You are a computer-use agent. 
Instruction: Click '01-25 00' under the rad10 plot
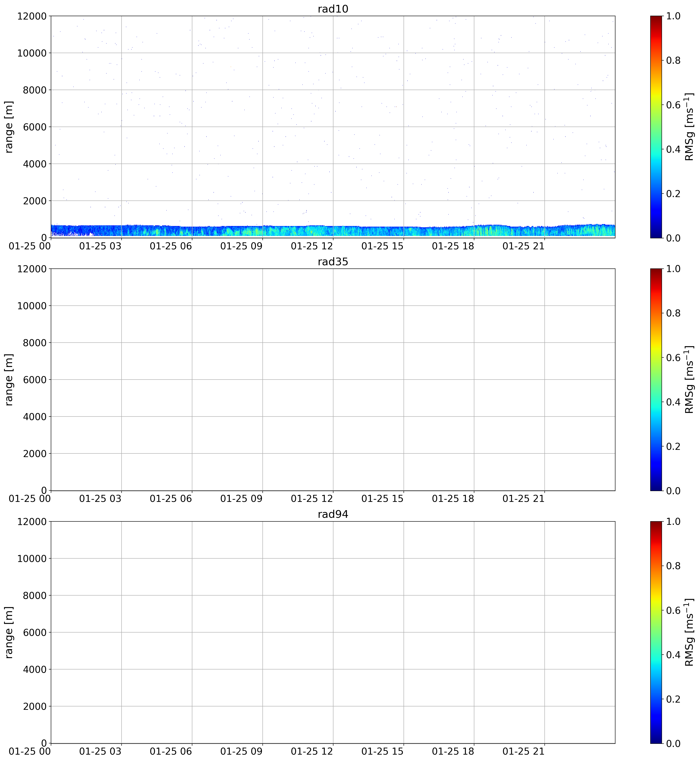30,246
